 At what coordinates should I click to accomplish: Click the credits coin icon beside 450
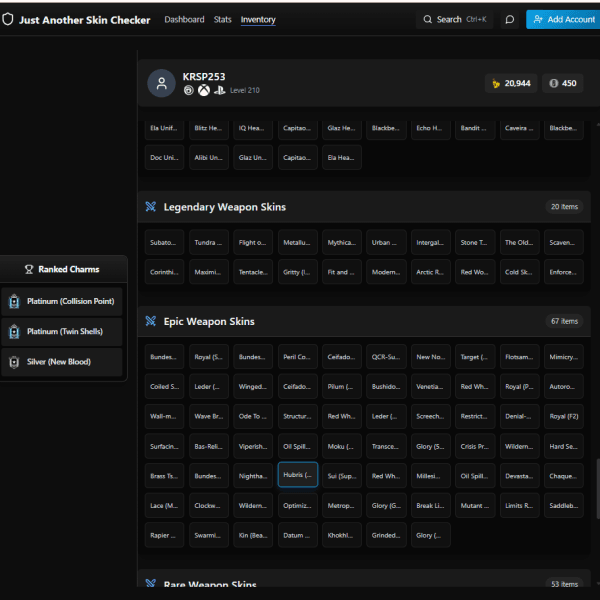click(553, 83)
